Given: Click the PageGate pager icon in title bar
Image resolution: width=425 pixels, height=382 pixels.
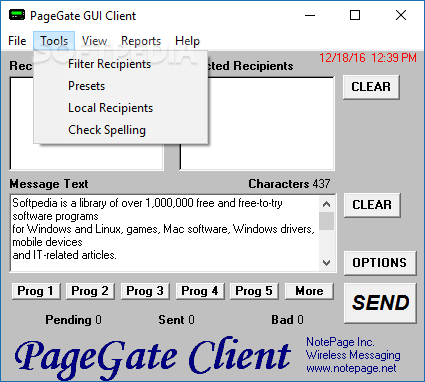Looking at the screenshot, I should 17,15.
